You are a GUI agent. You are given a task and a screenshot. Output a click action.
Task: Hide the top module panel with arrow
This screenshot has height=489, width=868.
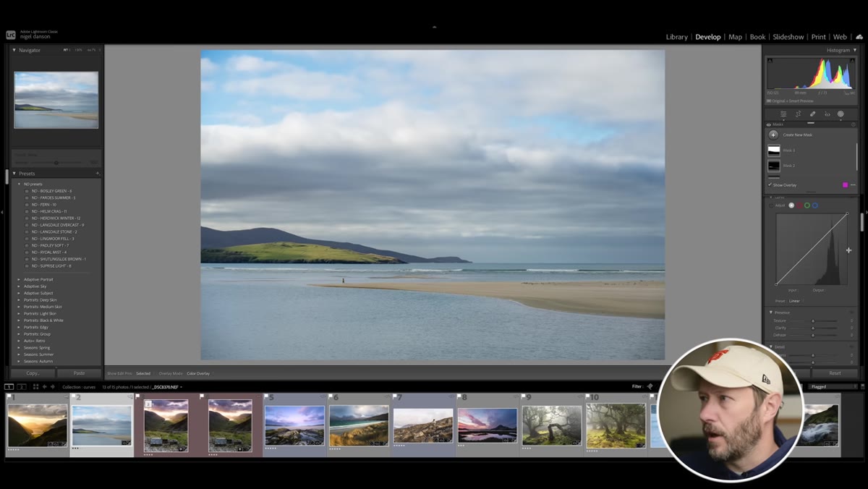click(434, 27)
